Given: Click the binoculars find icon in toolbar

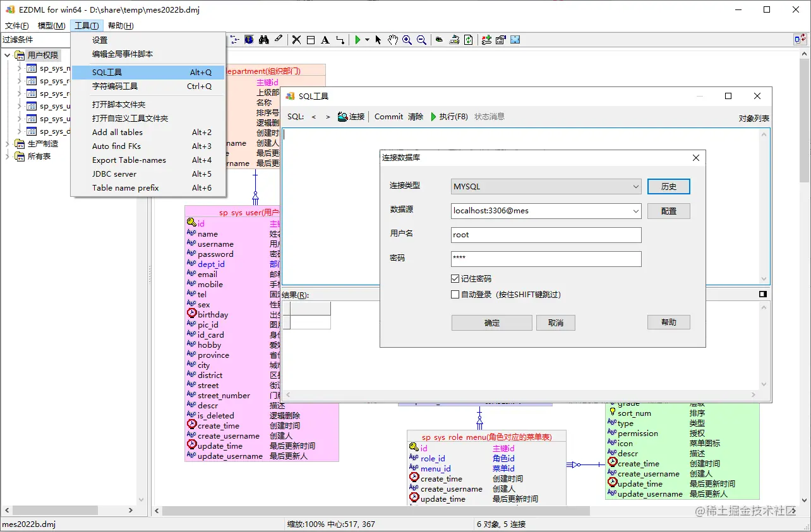Looking at the screenshot, I should [x=263, y=40].
